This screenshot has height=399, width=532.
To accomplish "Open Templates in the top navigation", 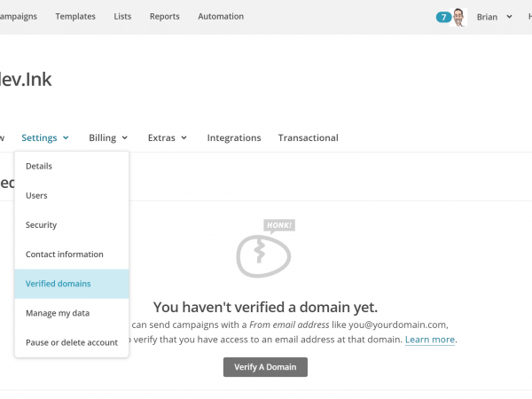I will [77, 17].
